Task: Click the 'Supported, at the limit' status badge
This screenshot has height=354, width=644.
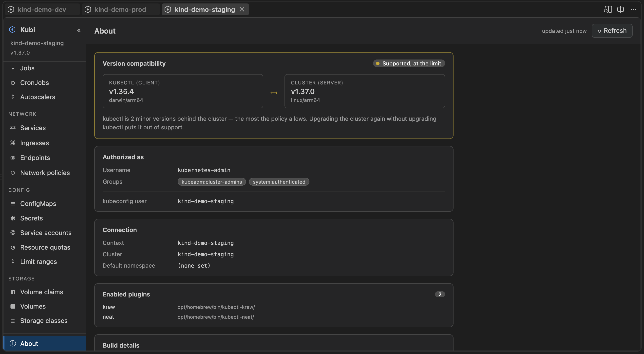Action: 409,63
